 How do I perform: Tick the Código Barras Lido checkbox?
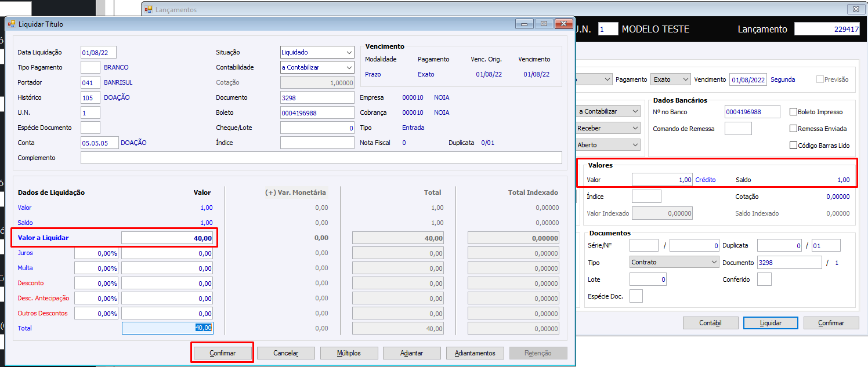coord(793,146)
